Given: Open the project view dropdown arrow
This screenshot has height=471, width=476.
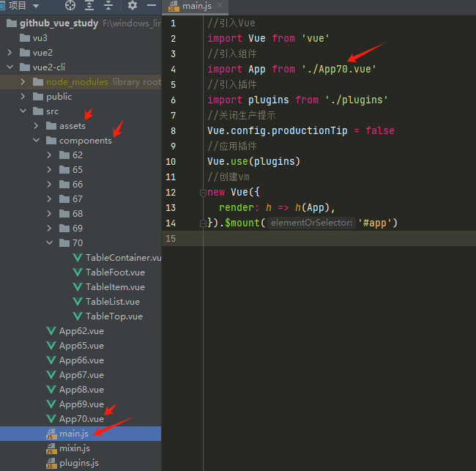Looking at the screenshot, I should [x=36, y=6].
